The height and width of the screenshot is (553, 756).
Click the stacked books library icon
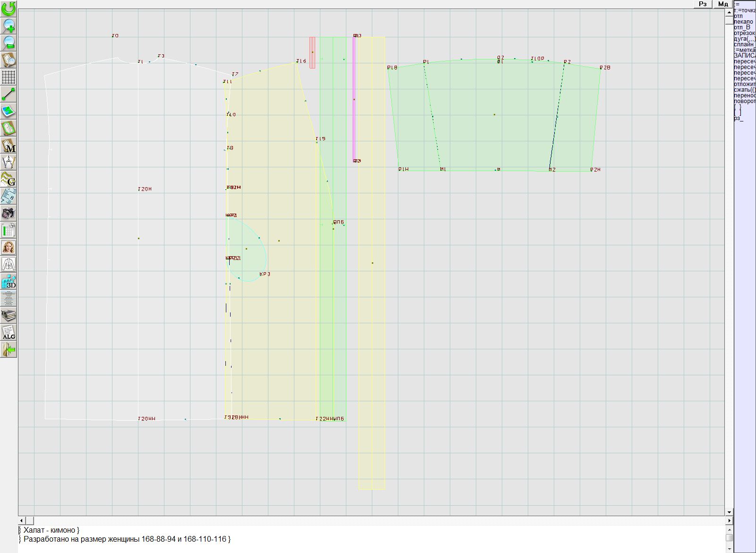point(9,315)
